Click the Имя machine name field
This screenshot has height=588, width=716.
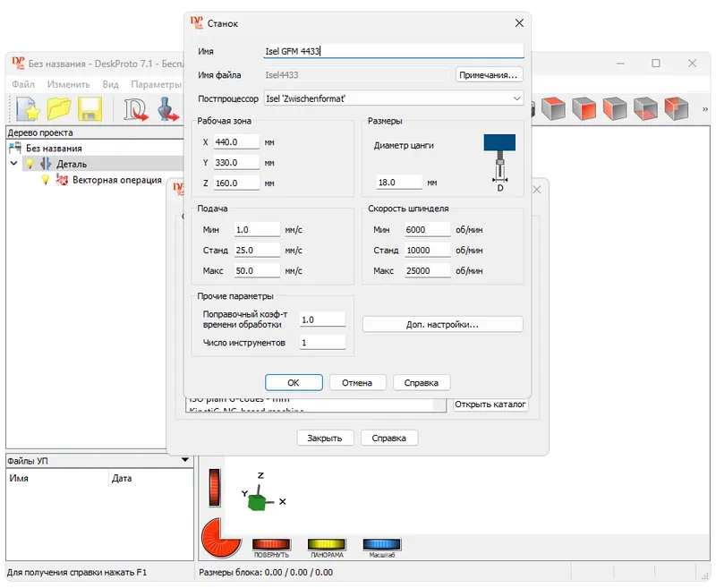(x=394, y=51)
